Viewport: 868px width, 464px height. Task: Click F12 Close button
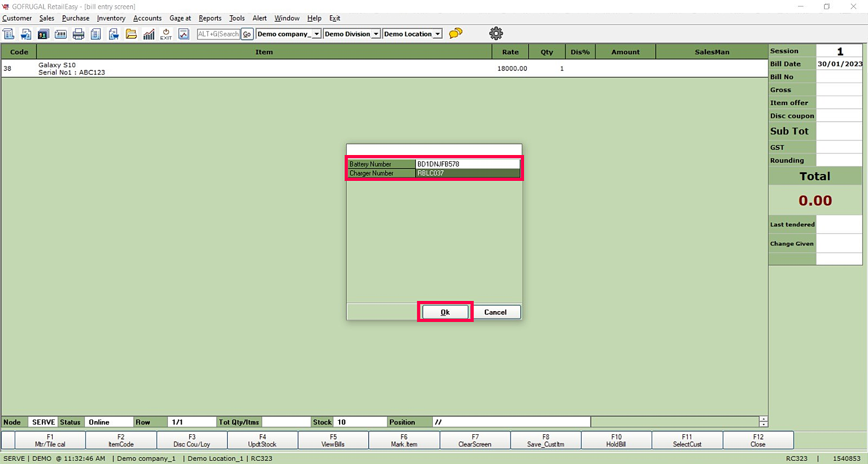pyautogui.click(x=758, y=440)
